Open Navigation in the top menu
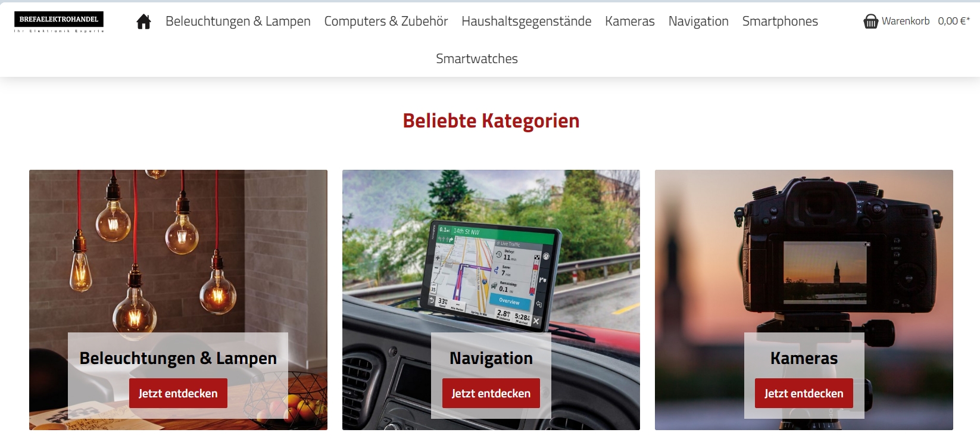The height and width of the screenshot is (448, 980). point(698,21)
